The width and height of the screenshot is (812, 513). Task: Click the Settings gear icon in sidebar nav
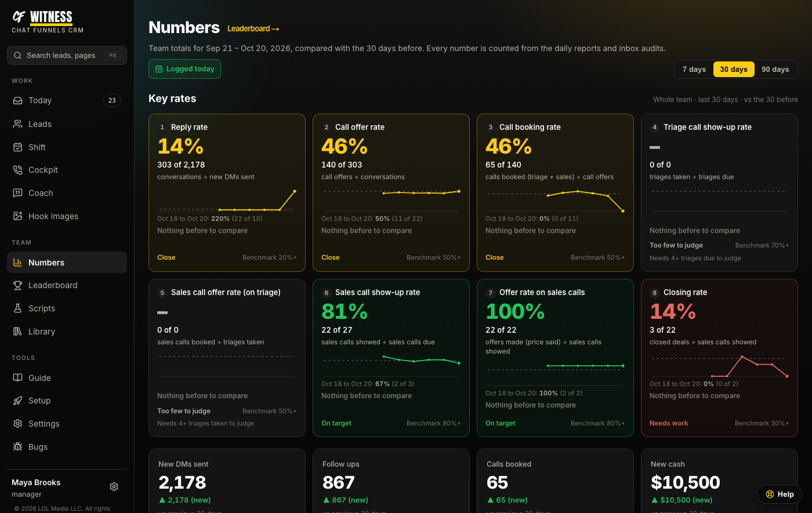point(17,424)
